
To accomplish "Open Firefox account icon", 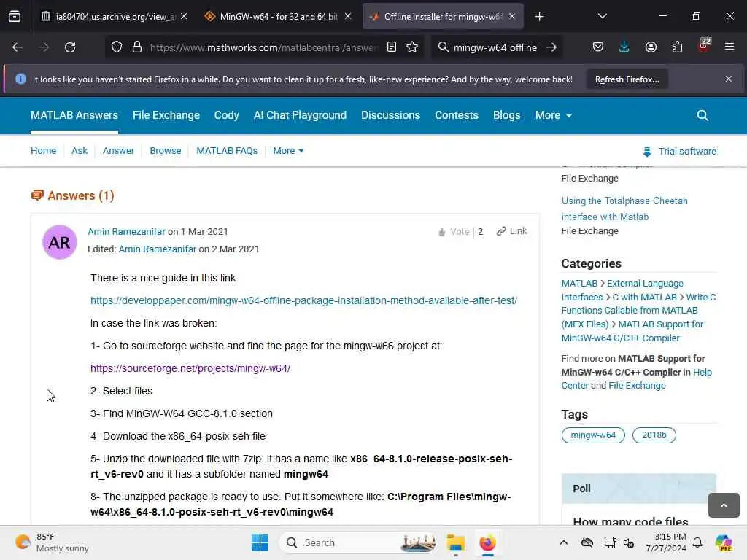I will coord(651,47).
